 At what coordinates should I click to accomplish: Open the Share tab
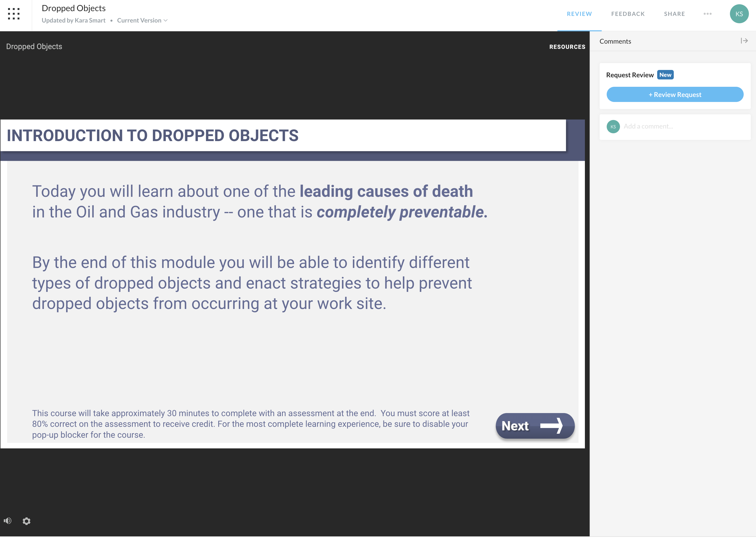point(674,14)
